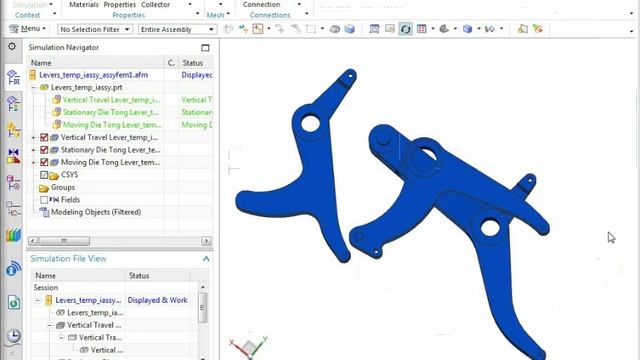This screenshot has width=640, height=360.
Task: Click the gray shaded sphere icon
Action: pyautogui.click(x=444, y=29)
